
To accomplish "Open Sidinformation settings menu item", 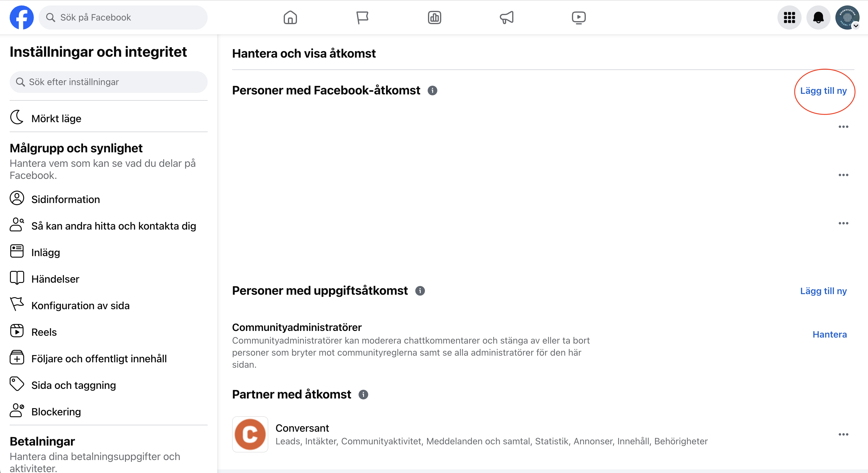I will click(x=65, y=199).
